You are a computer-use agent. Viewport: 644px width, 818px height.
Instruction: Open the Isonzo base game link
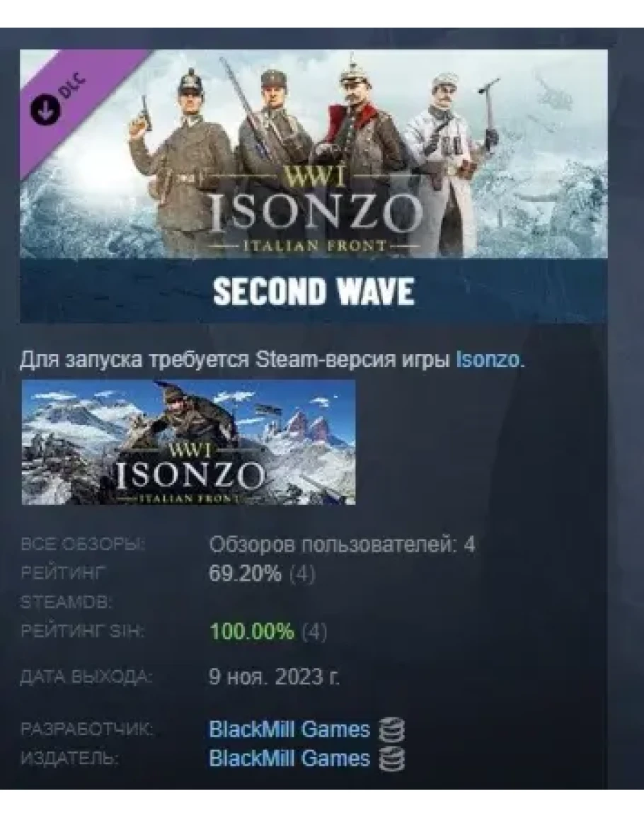click(x=488, y=360)
